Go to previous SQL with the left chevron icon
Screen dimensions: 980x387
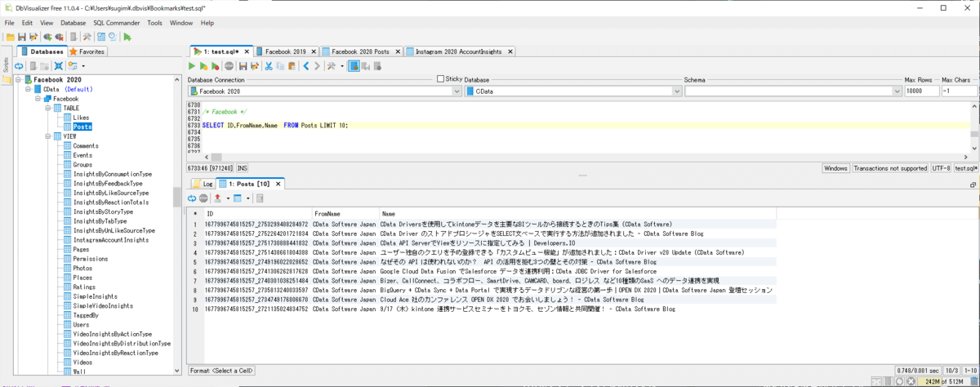tap(305, 65)
